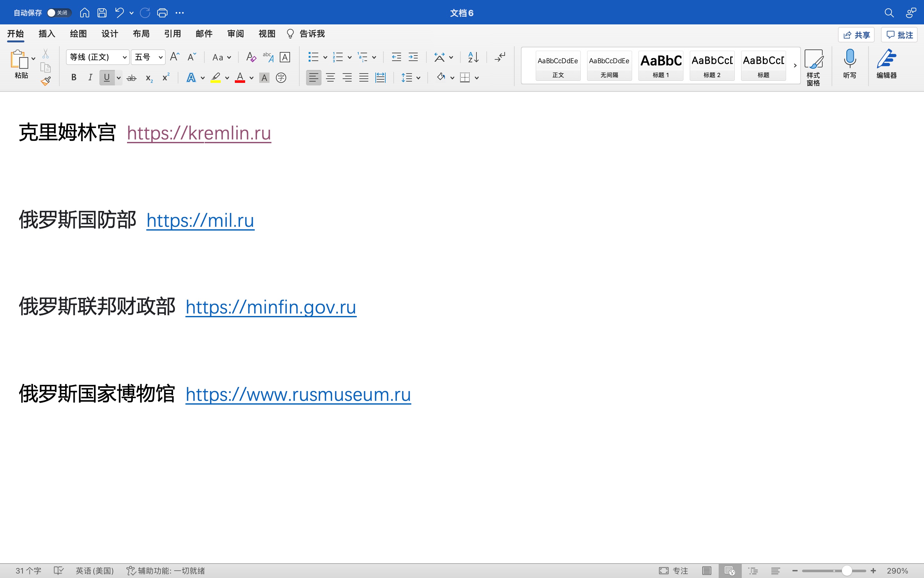Open search with the magnifier icon

point(889,13)
